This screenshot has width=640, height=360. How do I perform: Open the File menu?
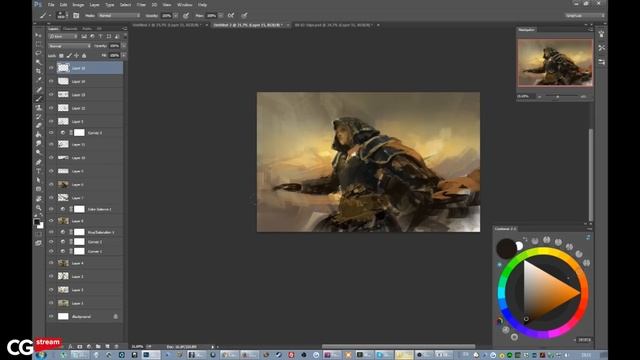pyautogui.click(x=51, y=5)
